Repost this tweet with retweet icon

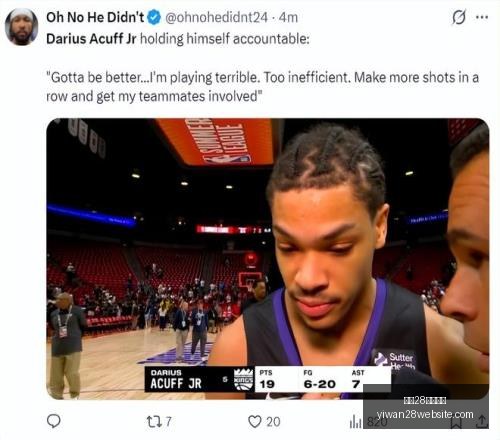[154, 422]
